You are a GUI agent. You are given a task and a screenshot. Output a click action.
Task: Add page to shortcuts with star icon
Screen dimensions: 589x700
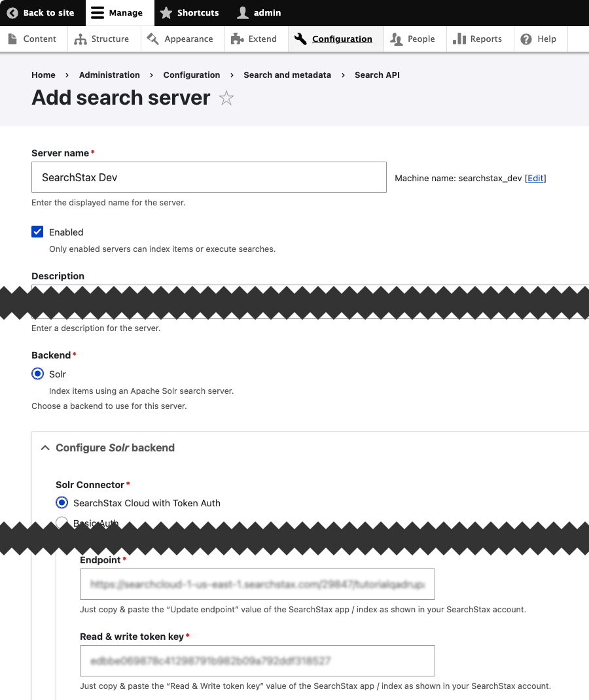click(226, 97)
